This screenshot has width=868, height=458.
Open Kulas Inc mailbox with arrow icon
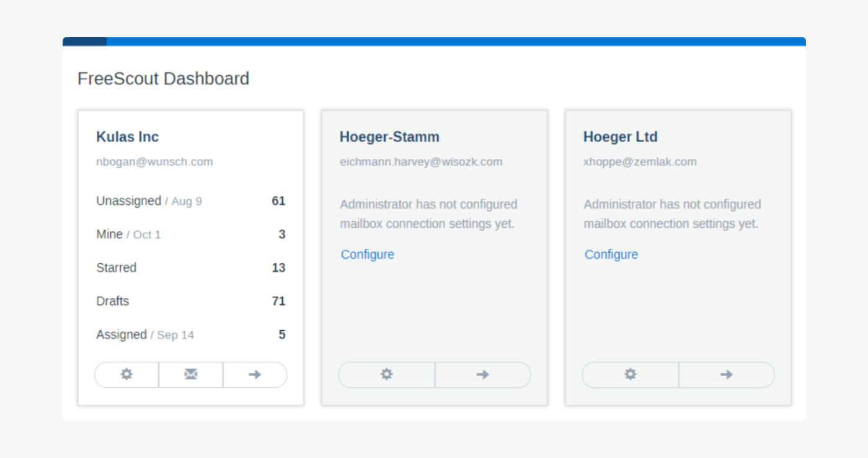(255, 375)
